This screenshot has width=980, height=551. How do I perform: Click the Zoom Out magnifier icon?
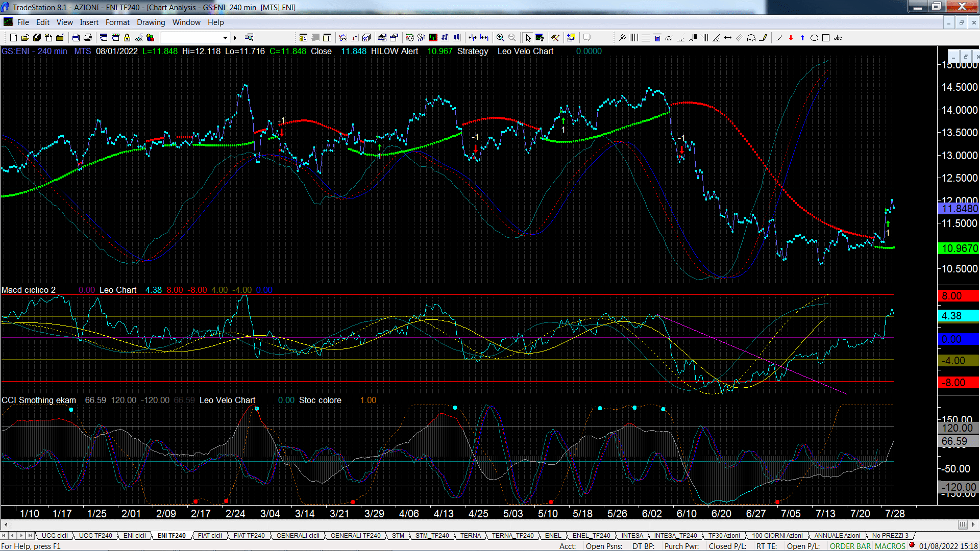pyautogui.click(x=512, y=38)
